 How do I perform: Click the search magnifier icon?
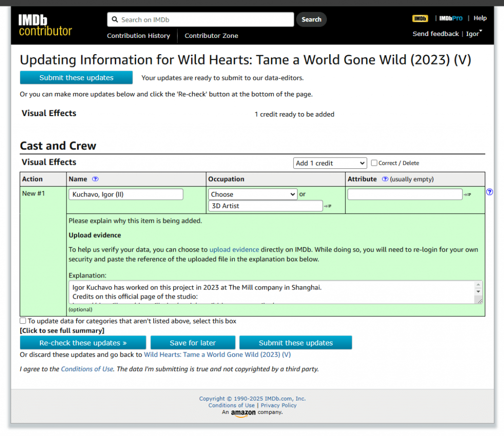(115, 20)
